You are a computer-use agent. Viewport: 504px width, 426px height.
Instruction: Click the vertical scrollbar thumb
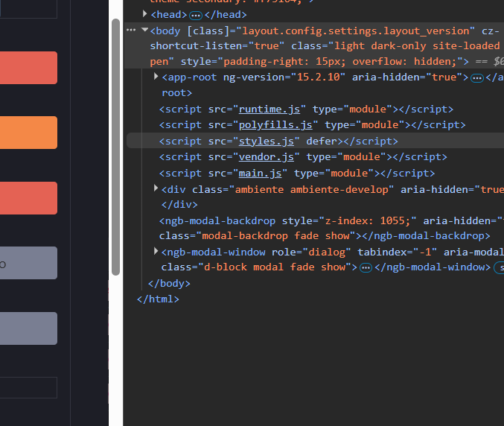(115, 149)
